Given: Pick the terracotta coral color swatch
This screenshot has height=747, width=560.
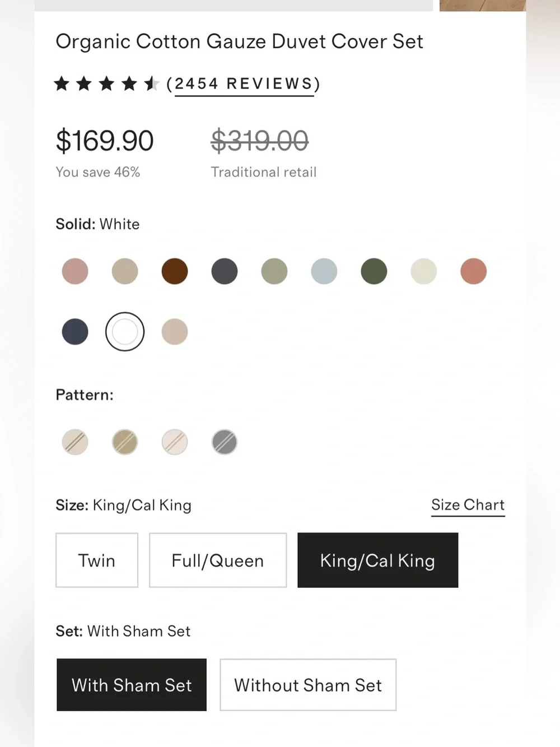Looking at the screenshot, I should 474,271.
